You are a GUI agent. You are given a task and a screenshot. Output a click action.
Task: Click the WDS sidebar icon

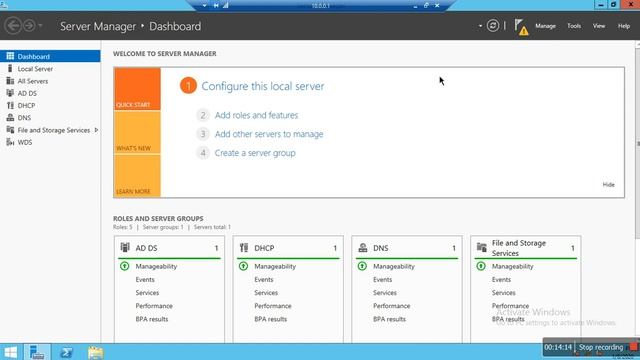pos(10,142)
